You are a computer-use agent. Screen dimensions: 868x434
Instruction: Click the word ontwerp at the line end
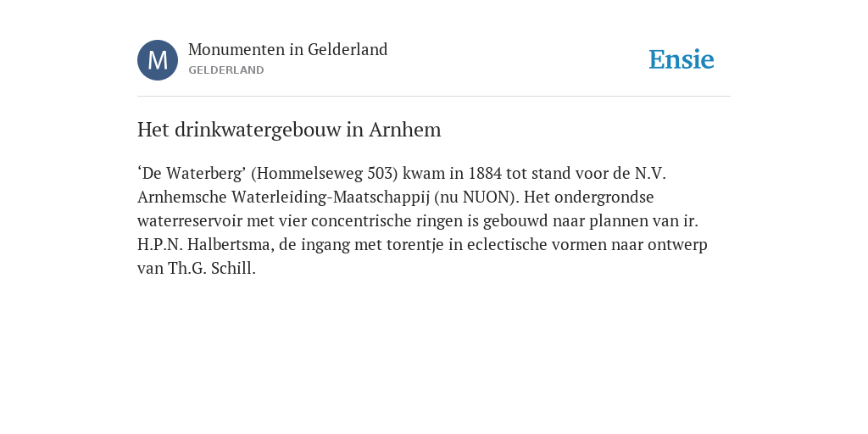677,245
